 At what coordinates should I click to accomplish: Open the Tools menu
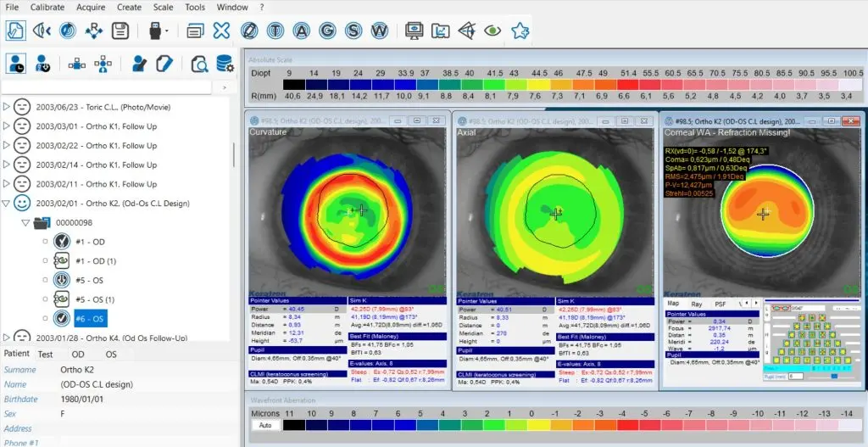(195, 7)
